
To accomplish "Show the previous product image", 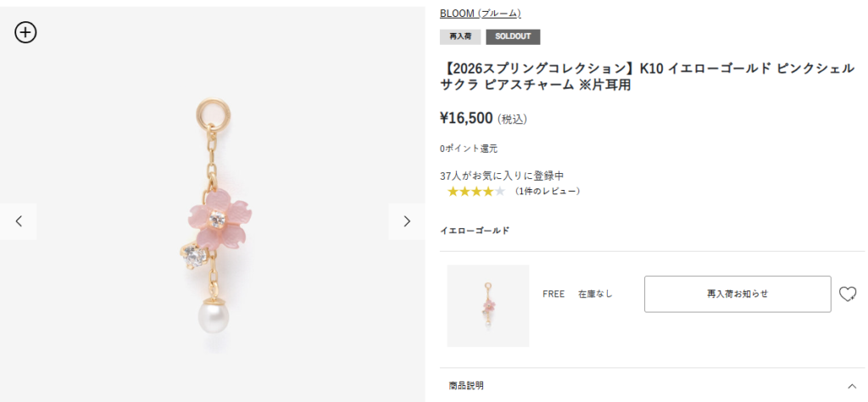I will click(19, 221).
